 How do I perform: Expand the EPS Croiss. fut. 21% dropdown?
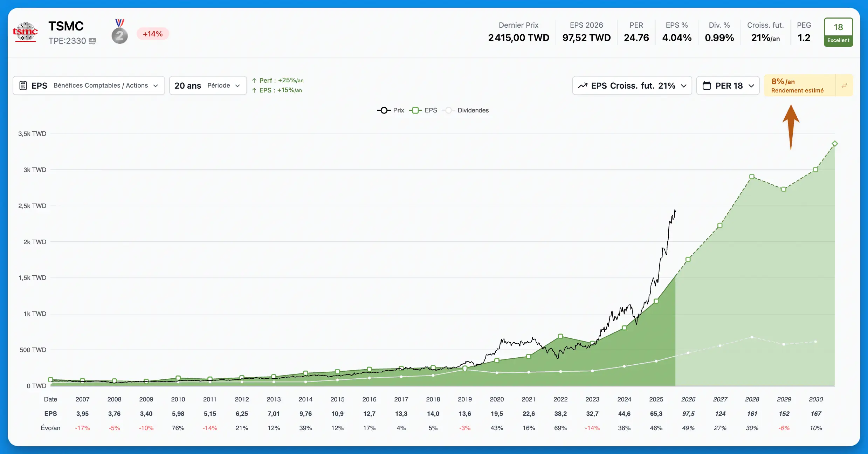(632, 85)
